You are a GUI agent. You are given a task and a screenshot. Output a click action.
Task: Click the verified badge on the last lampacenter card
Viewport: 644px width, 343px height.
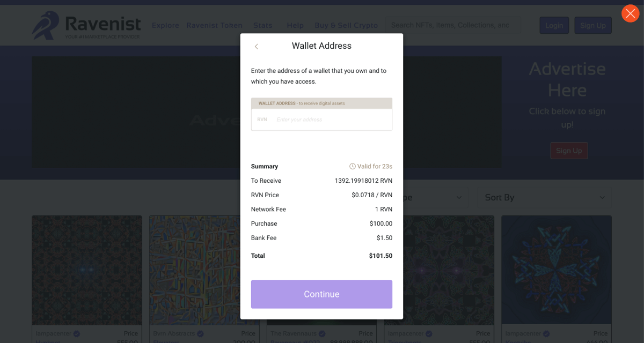[x=546, y=334]
